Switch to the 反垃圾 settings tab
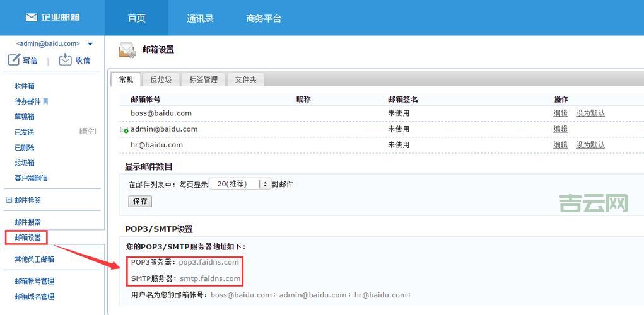 tap(161, 79)
